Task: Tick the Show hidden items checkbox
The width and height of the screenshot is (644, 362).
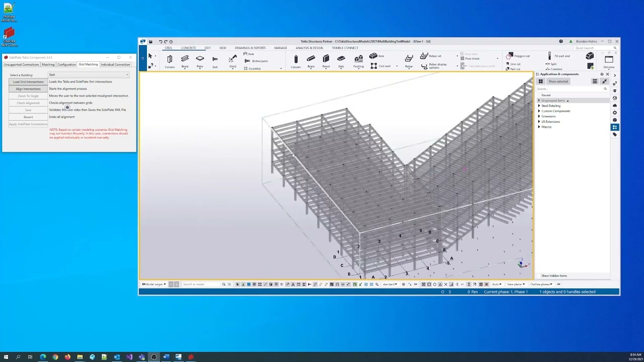Action: pos(539,276)
